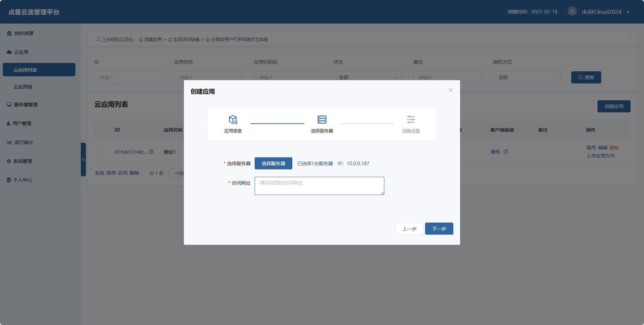The image size is (644, 325).
Task: Click the user avatar icon
Action: tap(572, 11)
